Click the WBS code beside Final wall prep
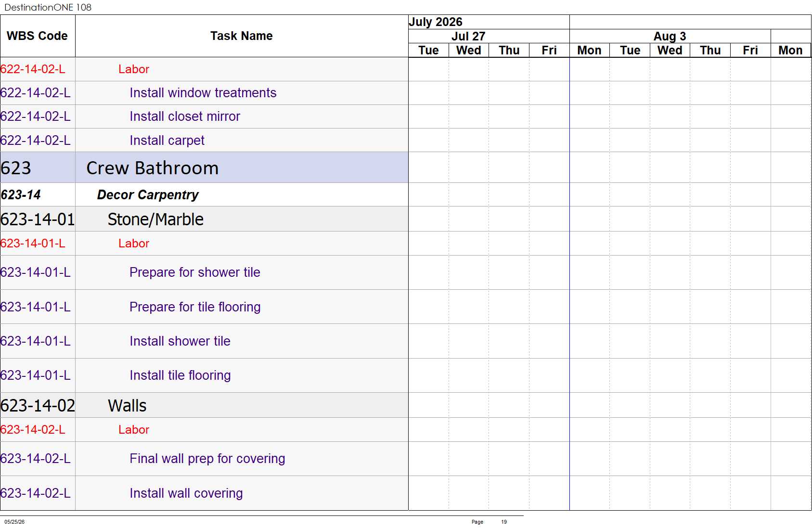This screenshot has height=528, width=812. [x=36, y=459]
